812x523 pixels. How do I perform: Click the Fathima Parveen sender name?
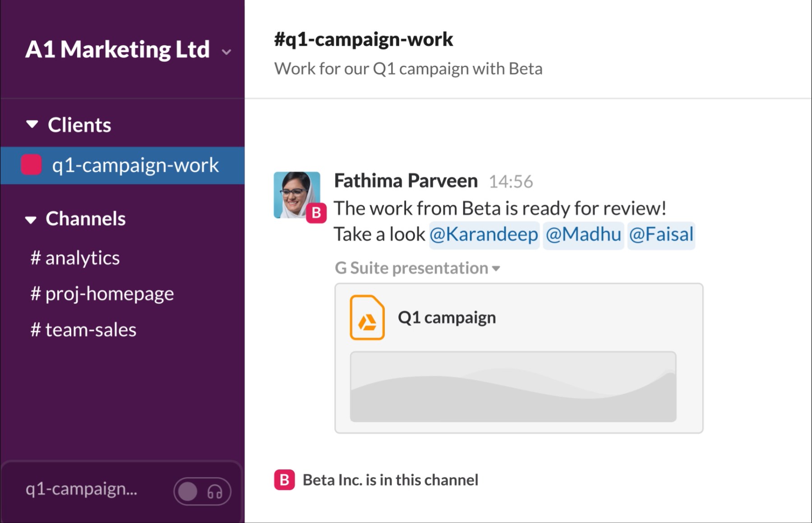(406, 181)
